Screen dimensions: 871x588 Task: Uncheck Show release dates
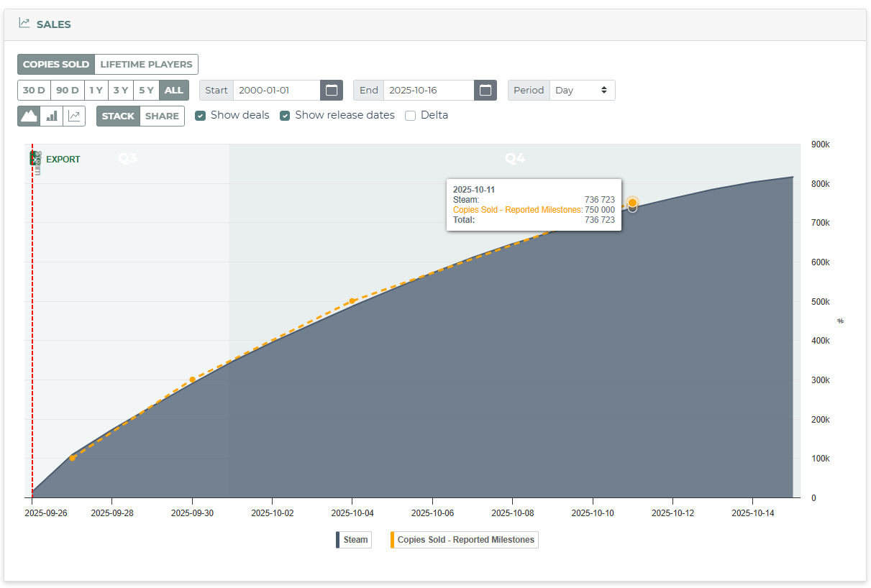(285, 116)
